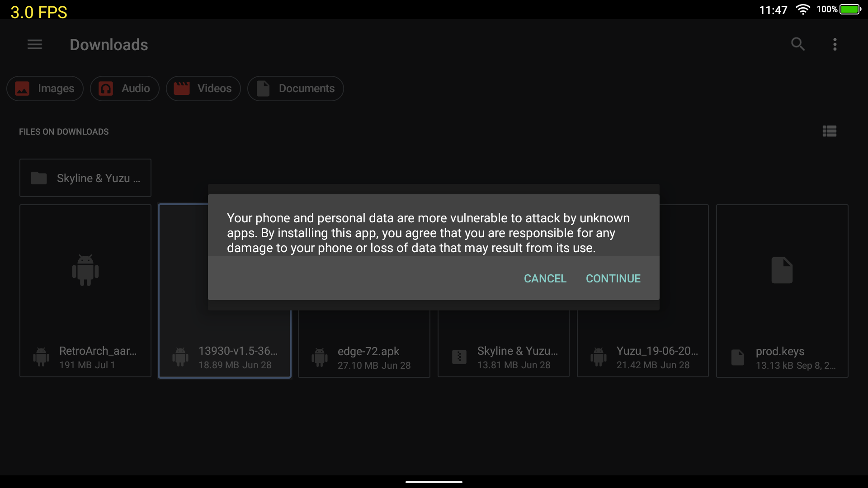This screenshot has height=488, width=868.
Task: Click the edge-72.apk small Android icon
Action: click(320, 357)
